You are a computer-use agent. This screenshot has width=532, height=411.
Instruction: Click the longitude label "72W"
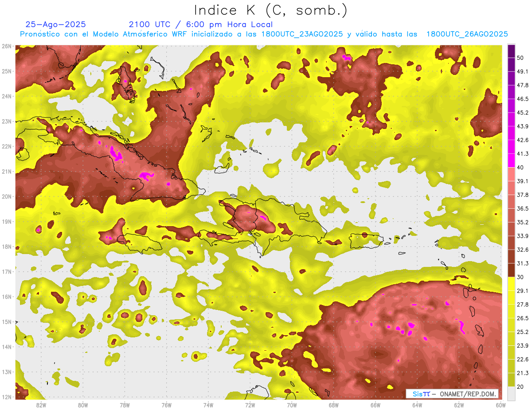point(250,405)
